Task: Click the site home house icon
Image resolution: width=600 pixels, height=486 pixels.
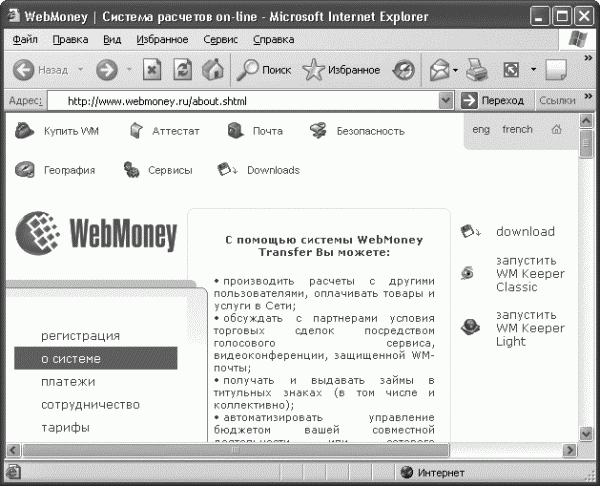Action: [x=556, y=129]
